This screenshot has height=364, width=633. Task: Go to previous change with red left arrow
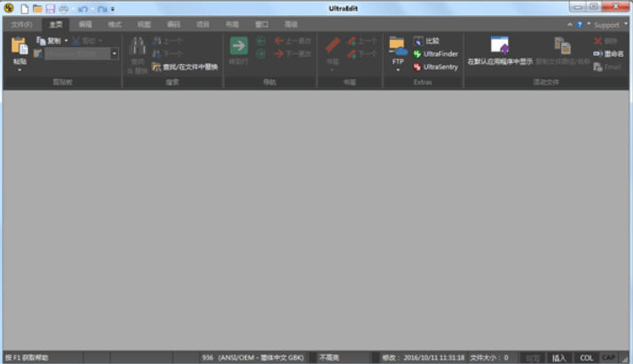tap(279, 41)
